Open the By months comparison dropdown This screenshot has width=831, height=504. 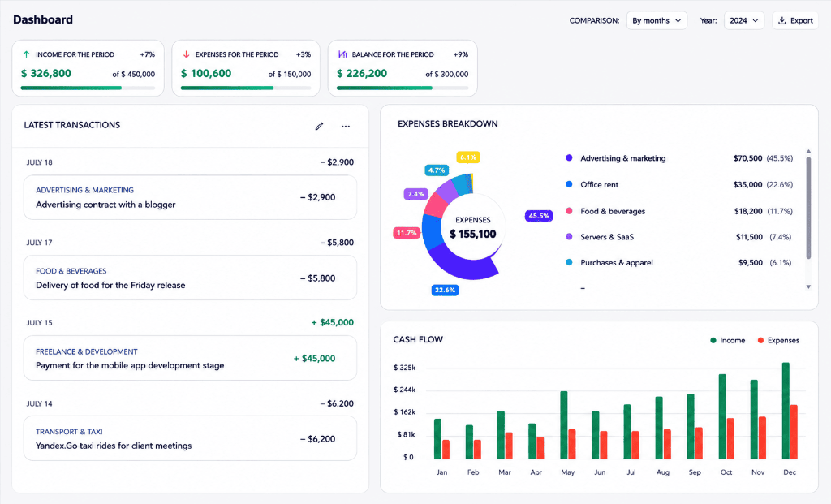[657, 20]
